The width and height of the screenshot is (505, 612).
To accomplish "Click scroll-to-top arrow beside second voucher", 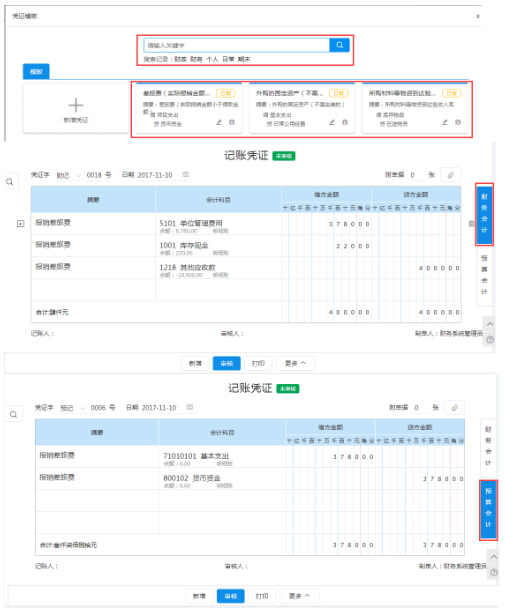I will click(x=494, y=557).
